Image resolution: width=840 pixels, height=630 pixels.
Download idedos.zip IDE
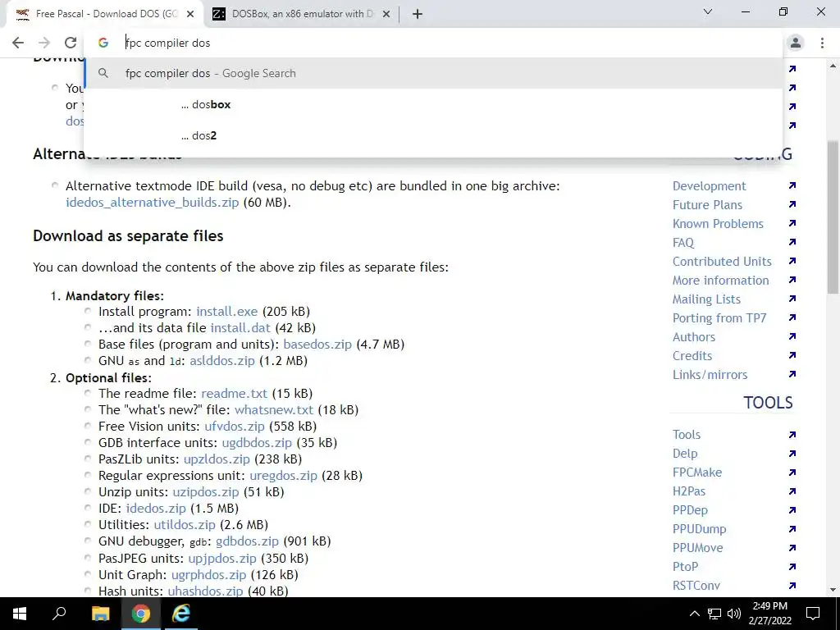[x=156, y=509]
